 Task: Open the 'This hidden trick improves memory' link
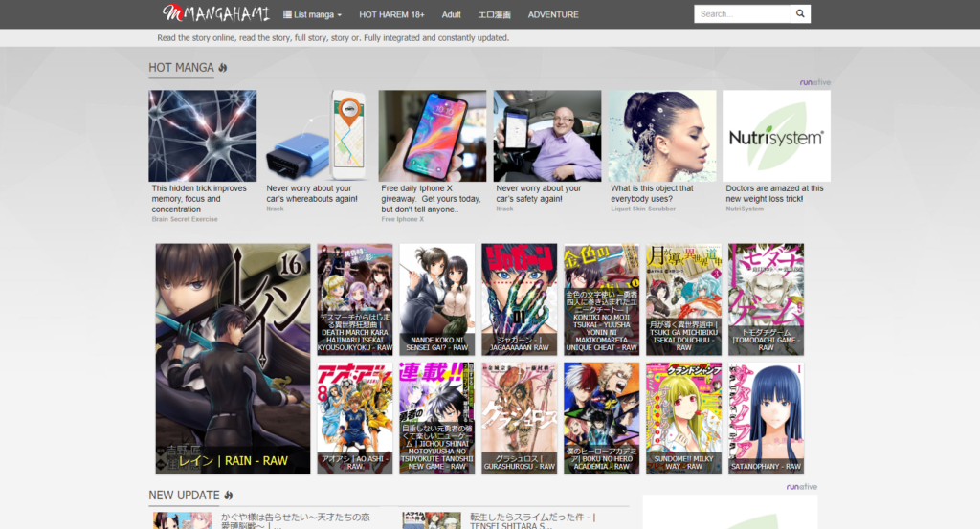[199, 199]
